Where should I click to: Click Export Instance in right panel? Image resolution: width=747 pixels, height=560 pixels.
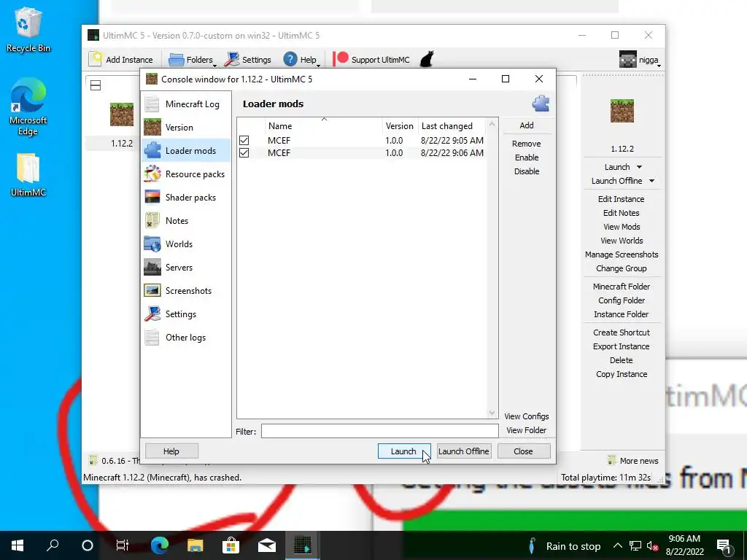pos(622,346)
